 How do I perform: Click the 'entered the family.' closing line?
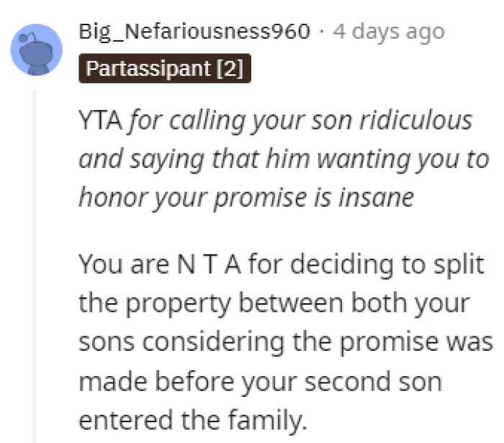(x=191, y=419)
